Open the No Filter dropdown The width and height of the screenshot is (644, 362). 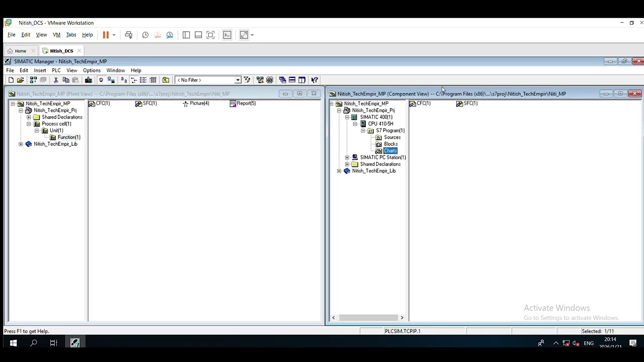tap(237, 80)
